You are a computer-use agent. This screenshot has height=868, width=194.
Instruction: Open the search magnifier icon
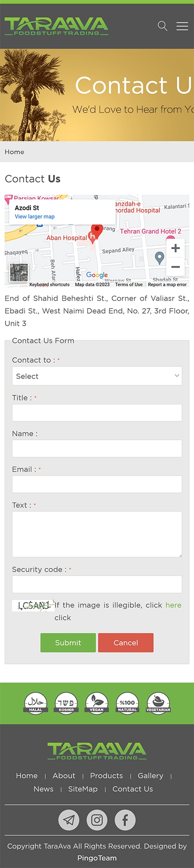pos(163,26)
